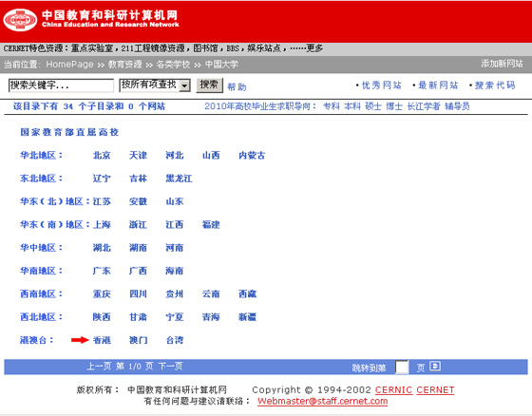
Task: Open the 最新网站 link
Action: pyautogui.click(x=438, y=85)
